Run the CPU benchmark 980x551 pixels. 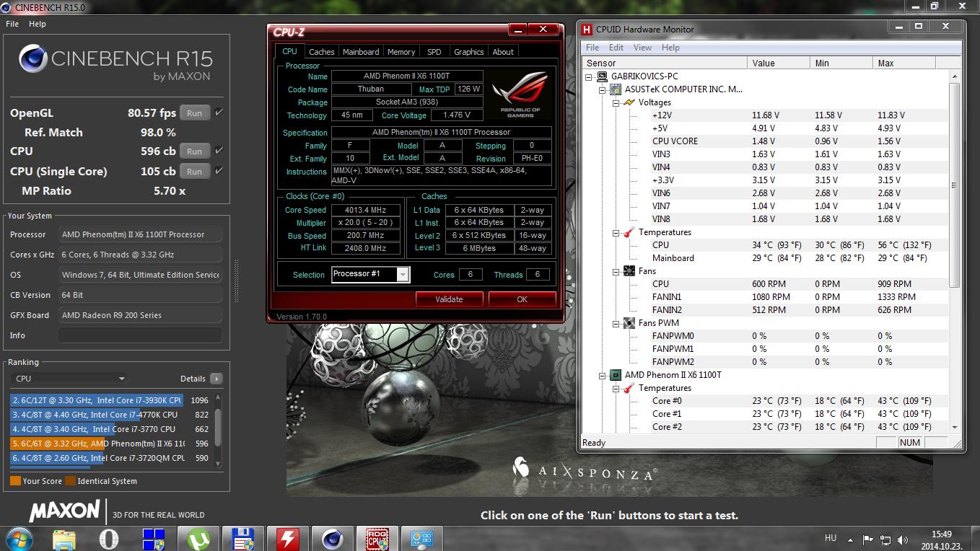point(195,151)
